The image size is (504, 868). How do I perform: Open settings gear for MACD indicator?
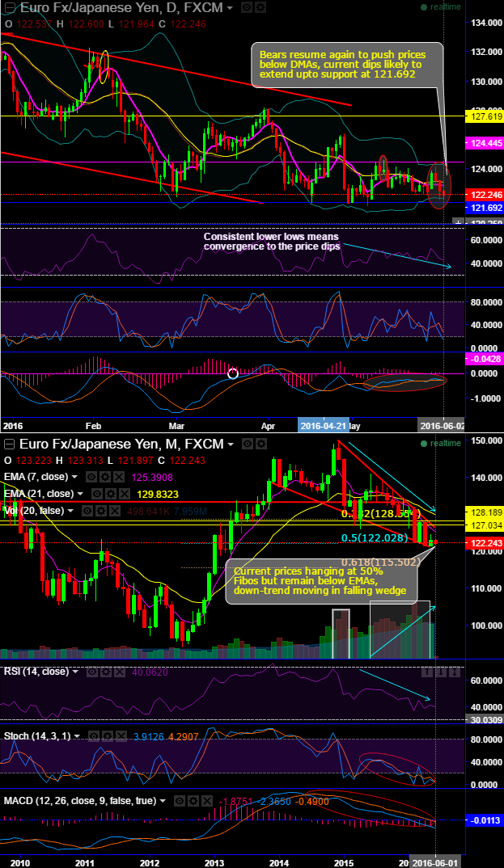point(193,801)
